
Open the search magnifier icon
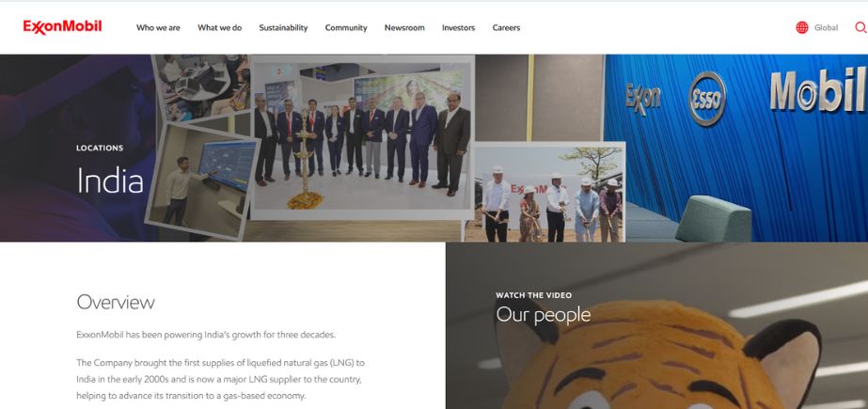(860, 27)
